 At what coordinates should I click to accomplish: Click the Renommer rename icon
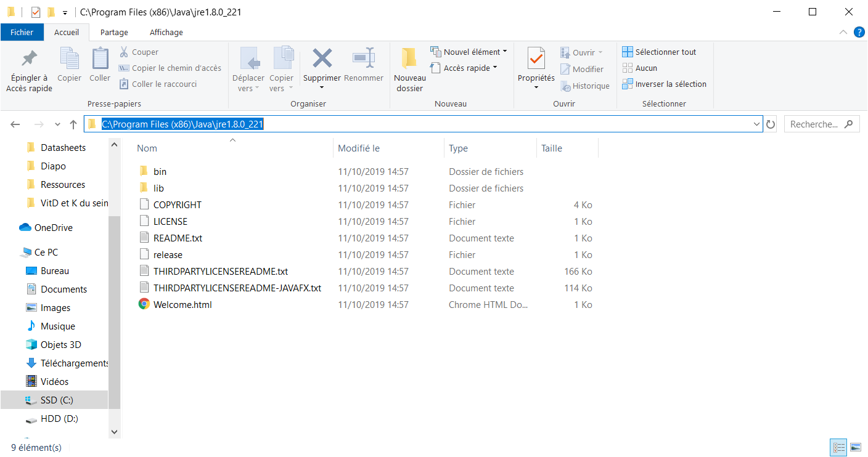click(x=364, y=59)
